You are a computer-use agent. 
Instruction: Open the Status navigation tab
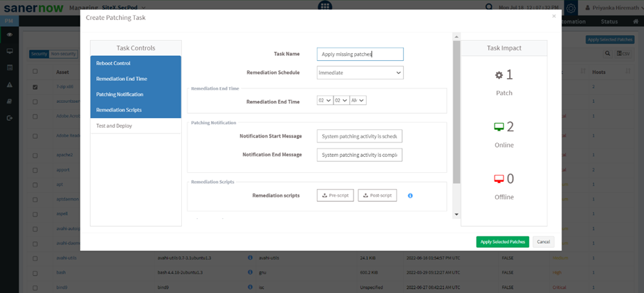[x=609, y=21]
